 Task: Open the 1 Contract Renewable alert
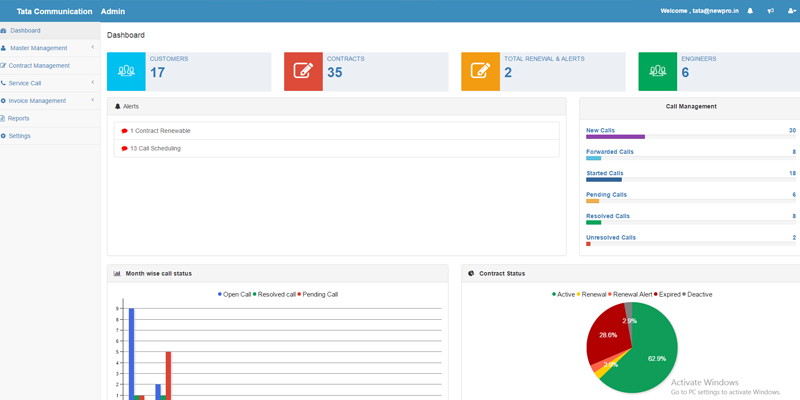point(160,131)
